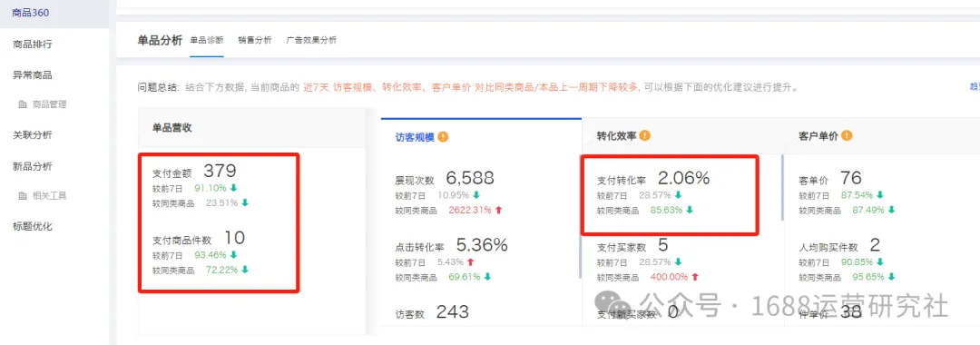Open 商品排行 in the sidebar

point(32,44)
